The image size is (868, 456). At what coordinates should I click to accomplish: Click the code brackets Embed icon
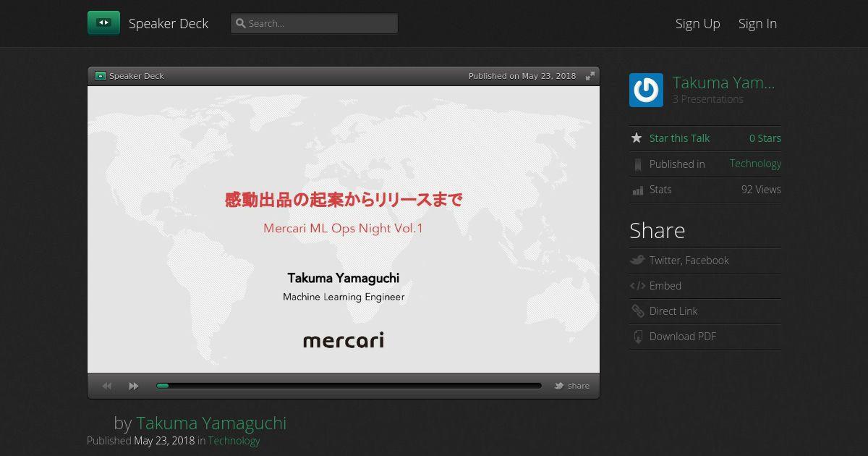pyautogui.click(x=637, y=286)
